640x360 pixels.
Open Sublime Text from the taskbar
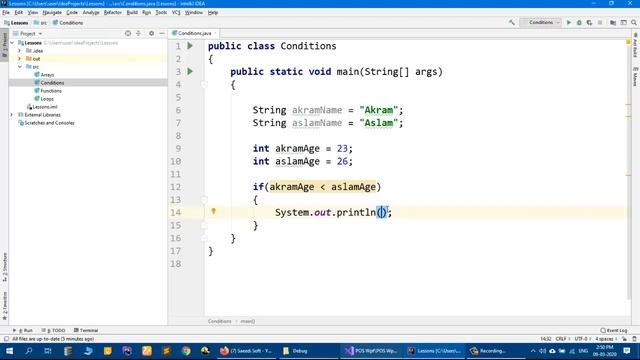tap(166, 351)
